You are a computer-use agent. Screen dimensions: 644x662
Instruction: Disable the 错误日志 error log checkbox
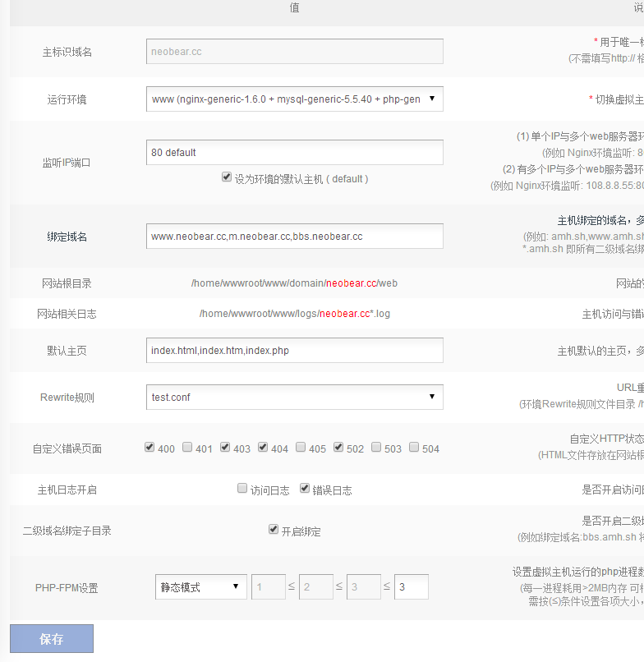click(305, 489)
